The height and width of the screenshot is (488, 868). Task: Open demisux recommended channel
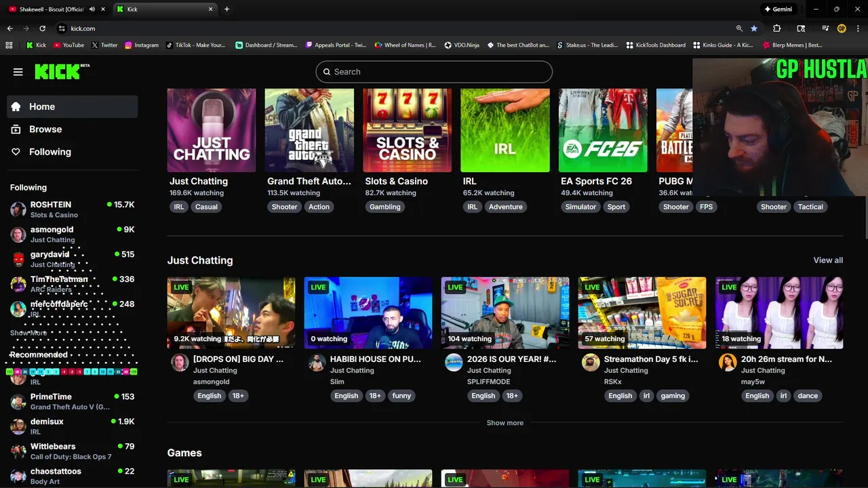coord(73,426)
